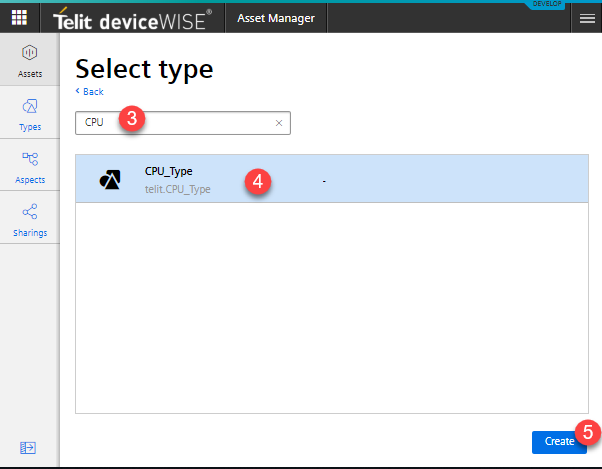
Task: Switch to the Sharings sidebar section
Action: (x=30, y=218)
